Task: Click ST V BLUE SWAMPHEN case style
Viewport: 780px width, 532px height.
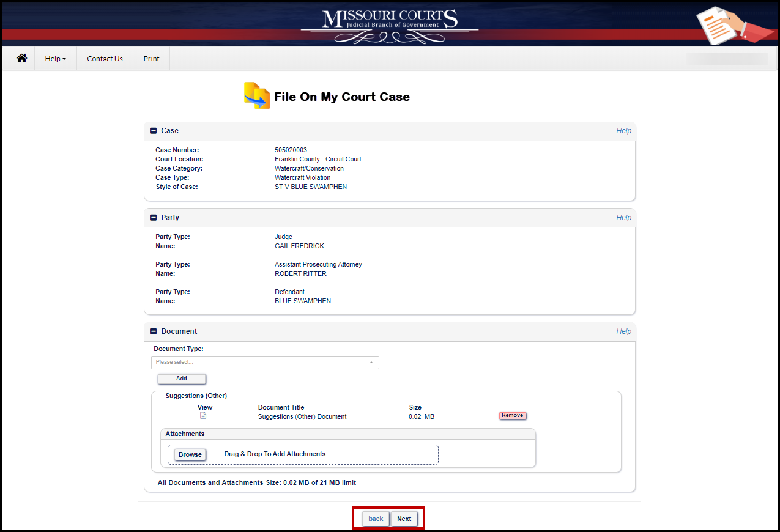Action: pyautogui.click(x=311, y=187)
